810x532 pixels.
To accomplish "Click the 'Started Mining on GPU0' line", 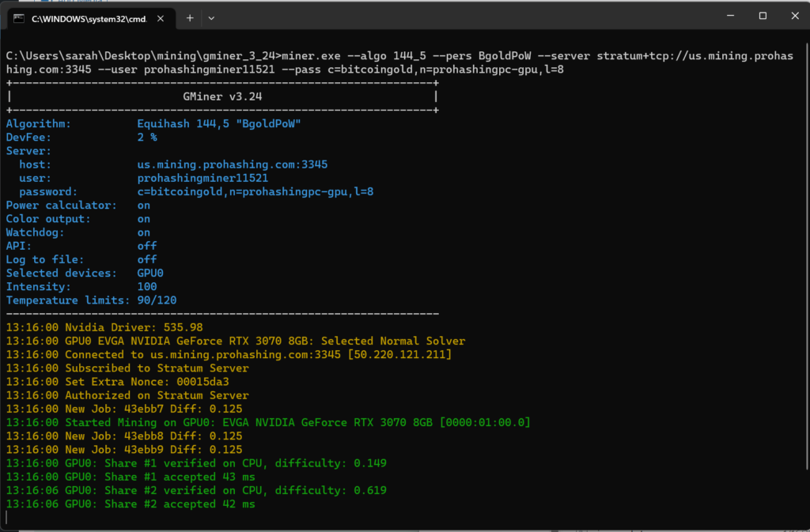I will (268, 423).
